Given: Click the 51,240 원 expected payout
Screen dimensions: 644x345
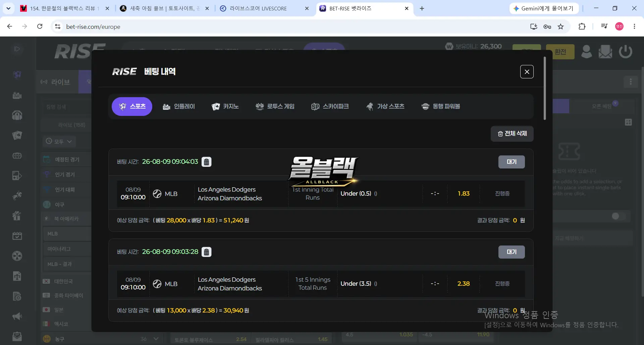Looking at the screenshot, I should 236,220.
